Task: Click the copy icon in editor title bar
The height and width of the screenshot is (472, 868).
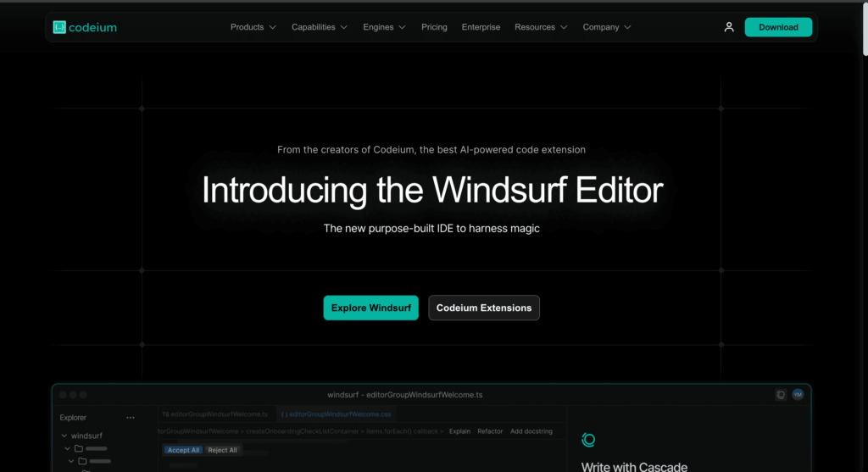Action: pos(781,395)
